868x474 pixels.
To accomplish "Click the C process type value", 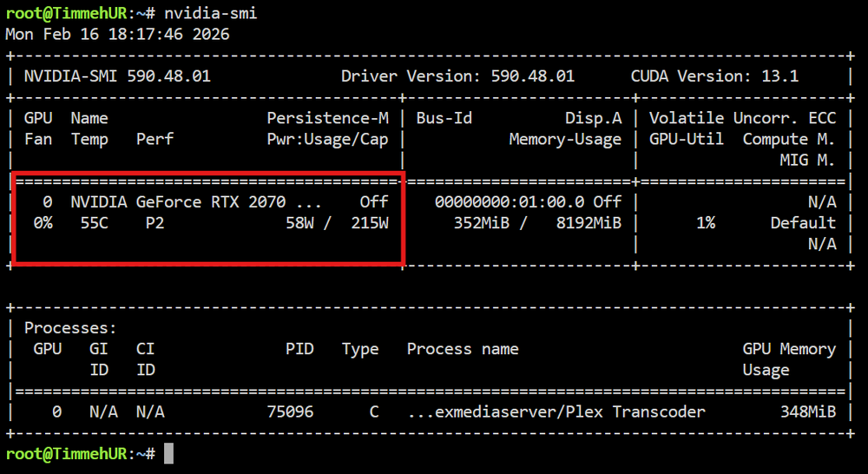I will pyautogui.click(x=374, y=412).
